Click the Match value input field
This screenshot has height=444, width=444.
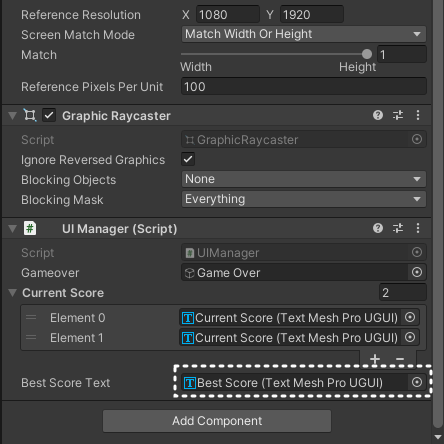pos(402,54)
